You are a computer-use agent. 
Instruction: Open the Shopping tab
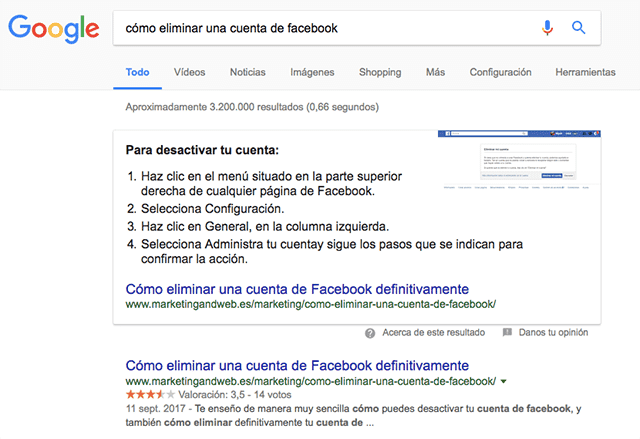tap(380, 72)
